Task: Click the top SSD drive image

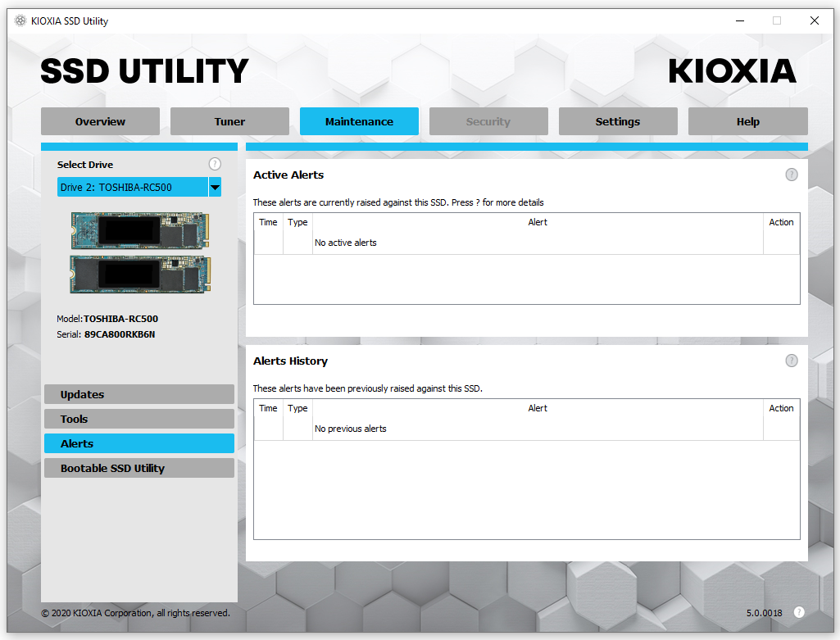Action: [140, 230]
